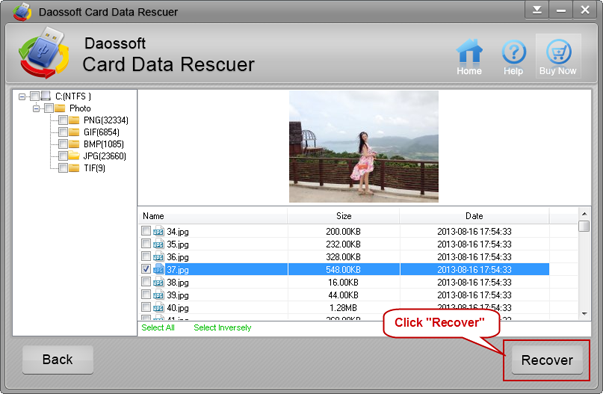603x394 pixels.
Task: Tick the GIF(6854) folder checkbox
Action: 63,132
